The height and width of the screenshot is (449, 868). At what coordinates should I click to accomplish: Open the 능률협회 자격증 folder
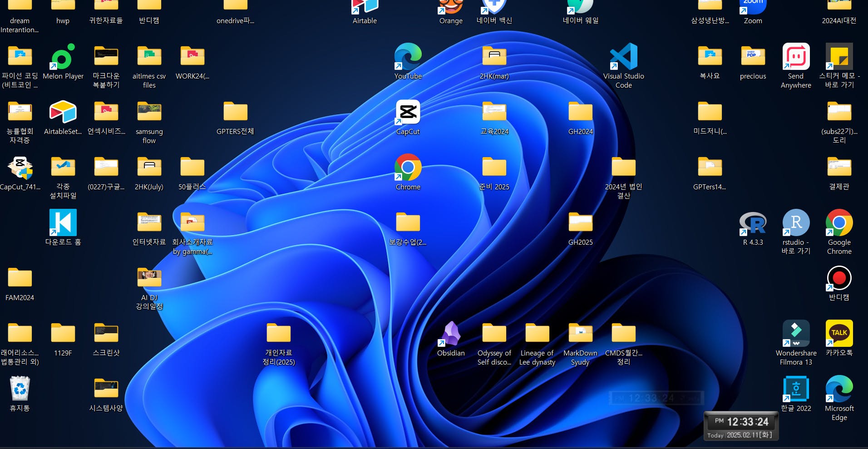point(20,112)
